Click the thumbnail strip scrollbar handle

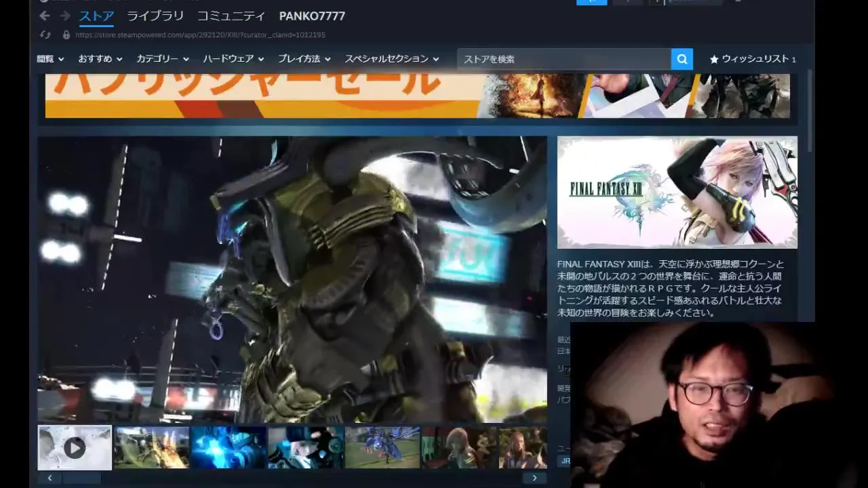coord(81,478)
